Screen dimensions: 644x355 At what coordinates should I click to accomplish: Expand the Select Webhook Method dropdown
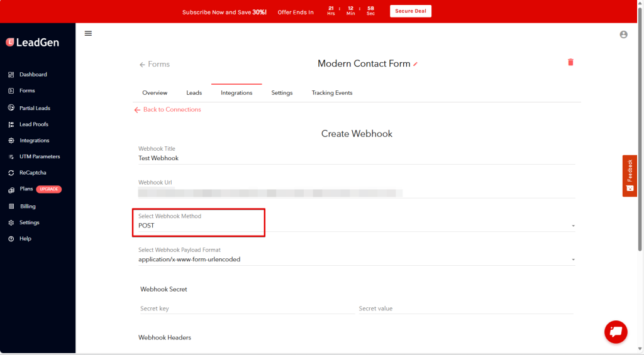click(356, 226)
